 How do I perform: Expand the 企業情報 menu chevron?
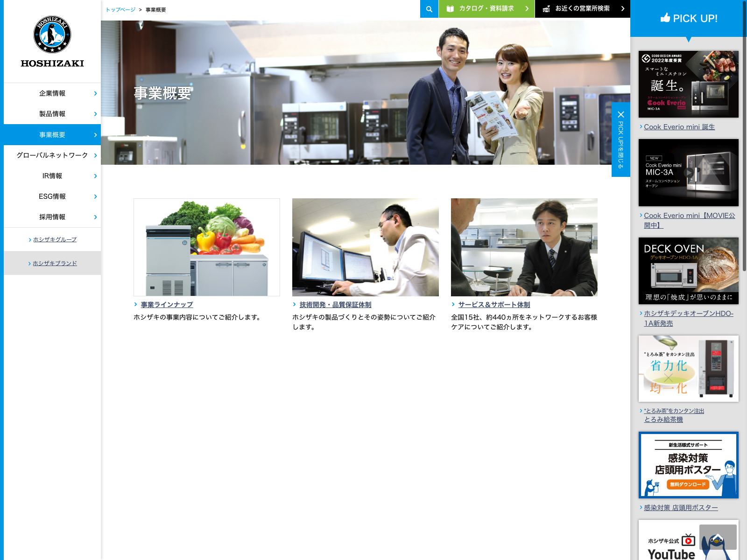tap(95, 93)
